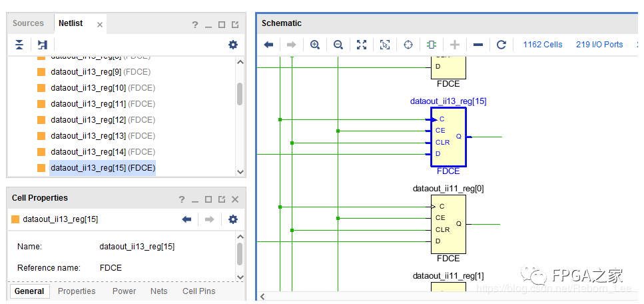This screenshot has width=644, height=304.
Task: Click the Regenerate Schematic refresh icon
Action: click(501, 45)
